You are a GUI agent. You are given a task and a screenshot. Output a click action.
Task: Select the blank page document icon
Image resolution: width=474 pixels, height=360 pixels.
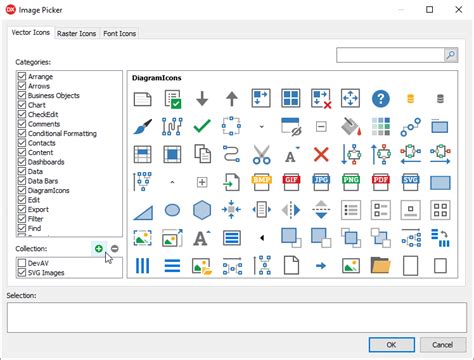(x=291, y=266)
